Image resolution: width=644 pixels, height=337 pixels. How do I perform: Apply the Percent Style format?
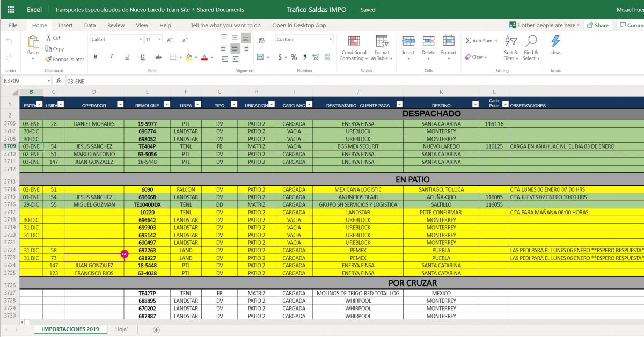[x=294, y=57]
